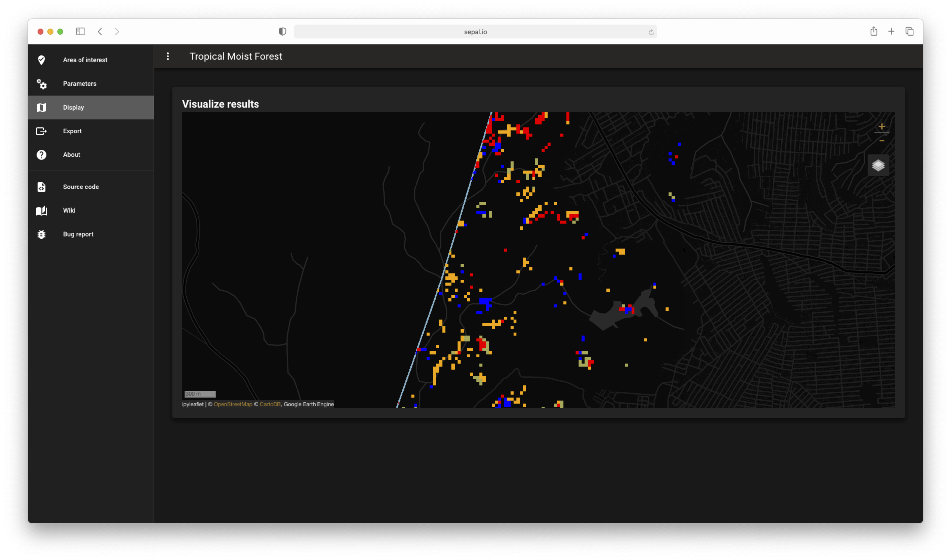Open the map layers control
Image resolution: width=951 pixels, height=560 pixels.
878,165
